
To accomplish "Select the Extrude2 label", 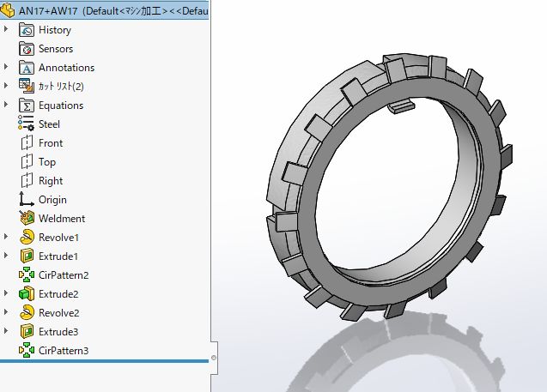I will (x=58, y=293).
